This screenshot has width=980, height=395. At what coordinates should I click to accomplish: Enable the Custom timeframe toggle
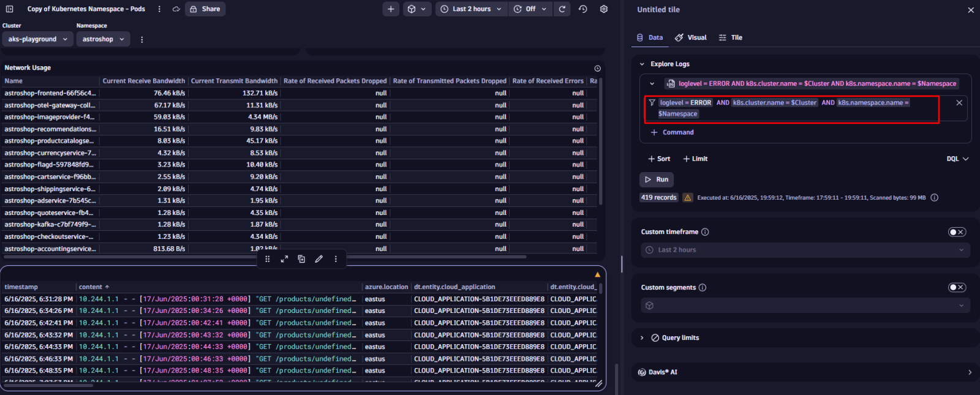(x=957, y=232)
